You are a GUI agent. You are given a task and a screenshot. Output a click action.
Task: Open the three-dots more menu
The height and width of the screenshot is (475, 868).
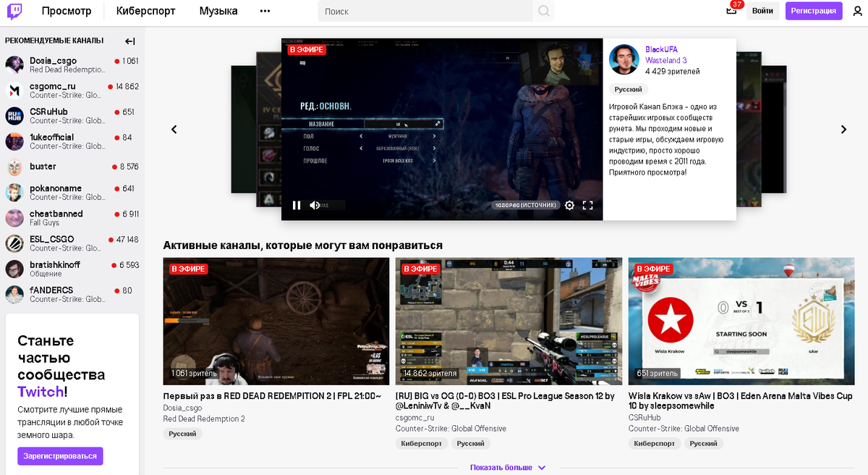[x=265, y=11]
